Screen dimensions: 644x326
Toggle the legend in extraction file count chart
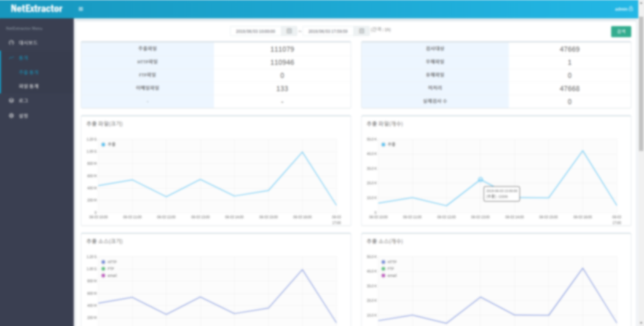(x=384, y=145)
